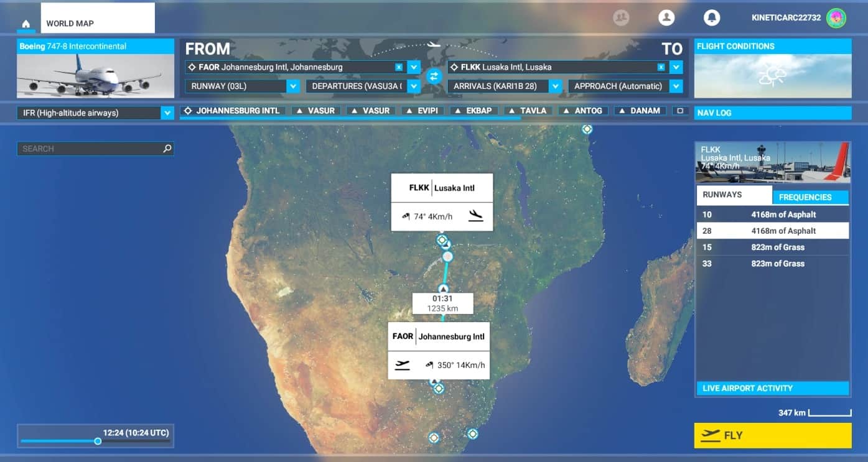Image resolution: width=868 pixels, height=462 pixels.
Task: Expand the APPROACH (Automatic) dropdown
Action: tap(676, 86)
